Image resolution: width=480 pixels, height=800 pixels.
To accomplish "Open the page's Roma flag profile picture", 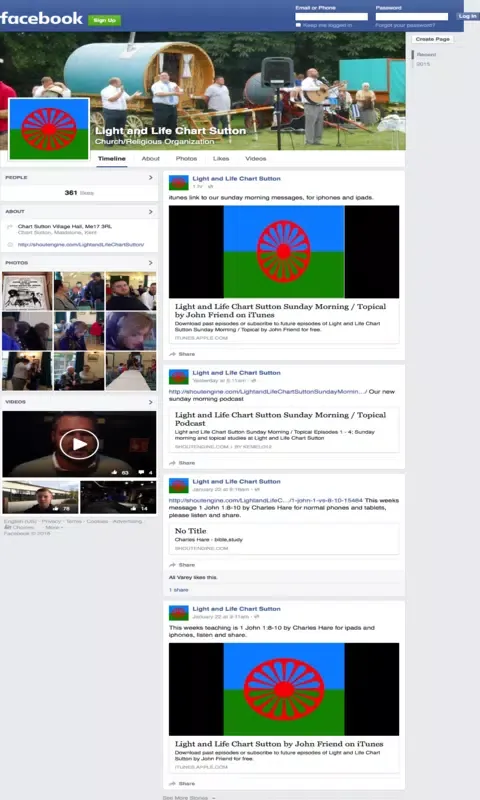I will (49, 129).
